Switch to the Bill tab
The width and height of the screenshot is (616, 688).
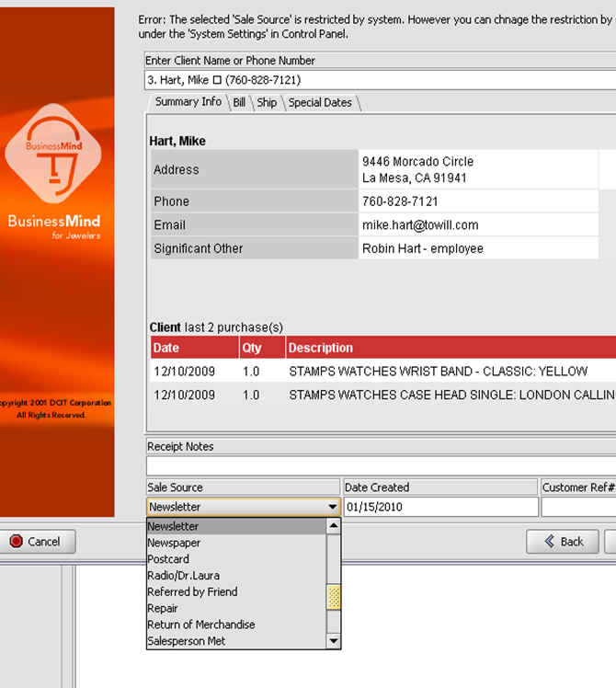coord(239,103)
